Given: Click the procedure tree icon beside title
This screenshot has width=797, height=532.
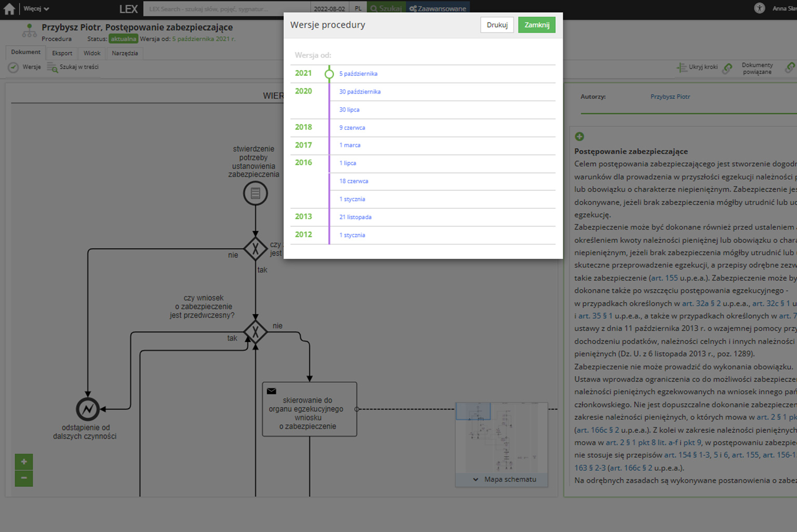Looking at the screenshot, I should coord(29,31).
